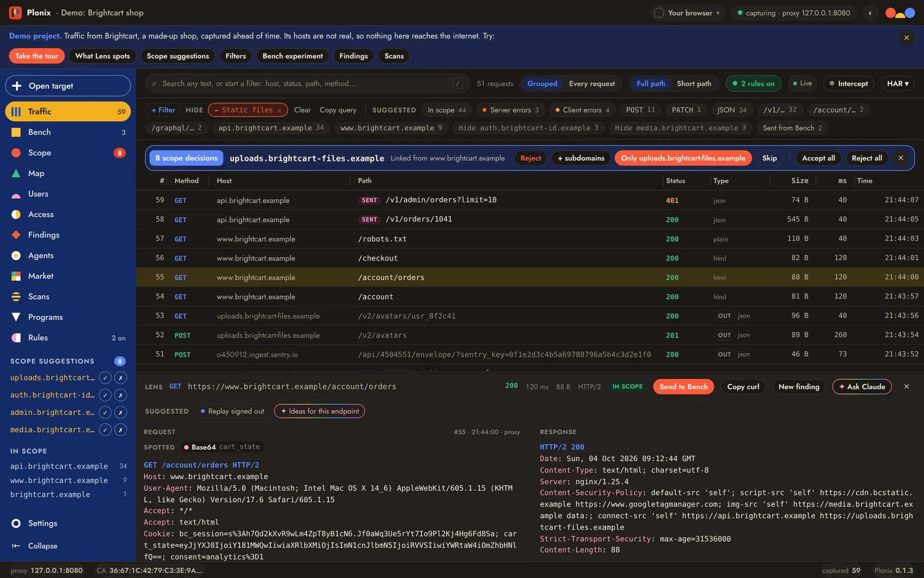The height and width of the screenshot is (578, 924).
Task: Click the Server errors suggested filter
Action: [510, 110]
